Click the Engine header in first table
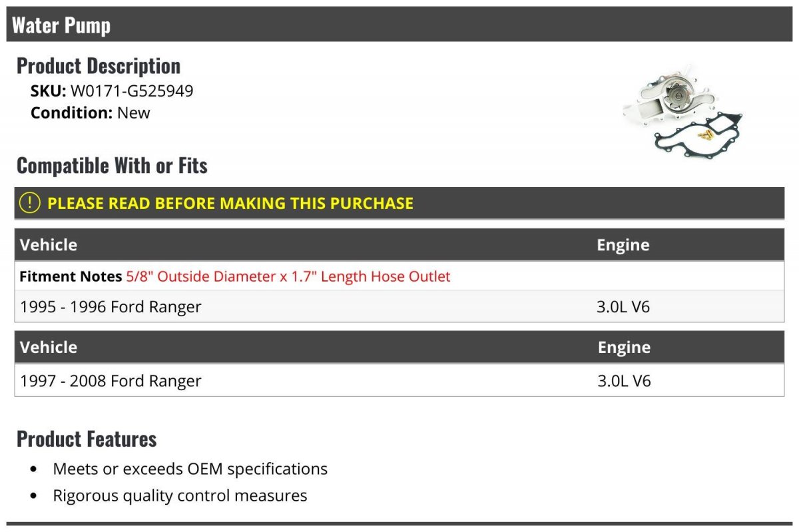Viewport: 799px width, 532px height. pos(623,245)
